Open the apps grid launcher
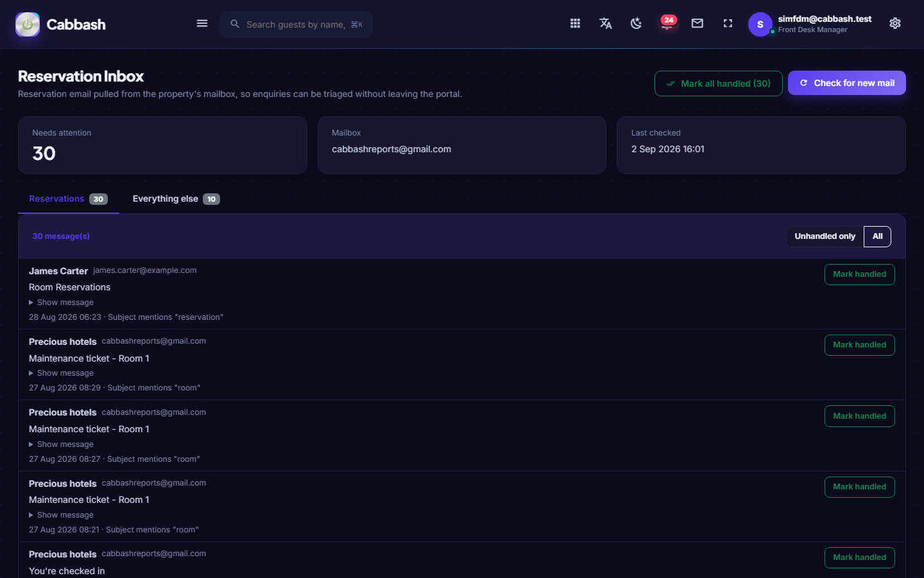This screenshot has height=578, width=924. point(575,24)
